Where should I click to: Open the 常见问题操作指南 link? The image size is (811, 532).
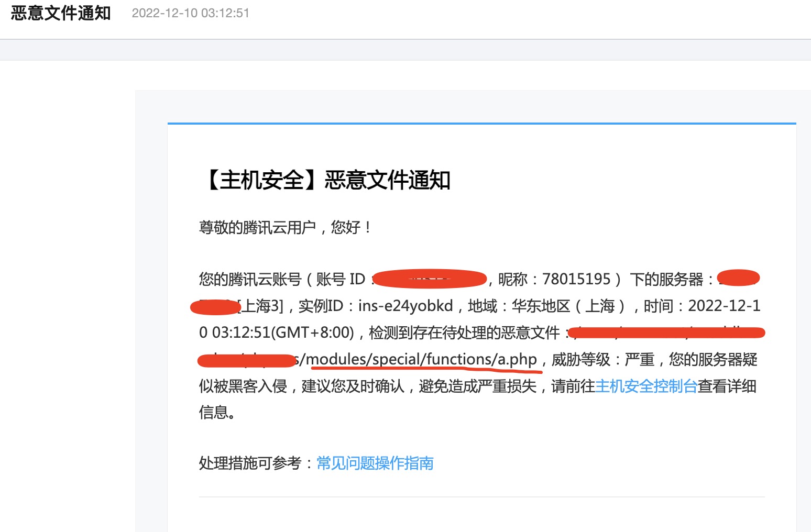pyautogui.click(x=375, y=463)
